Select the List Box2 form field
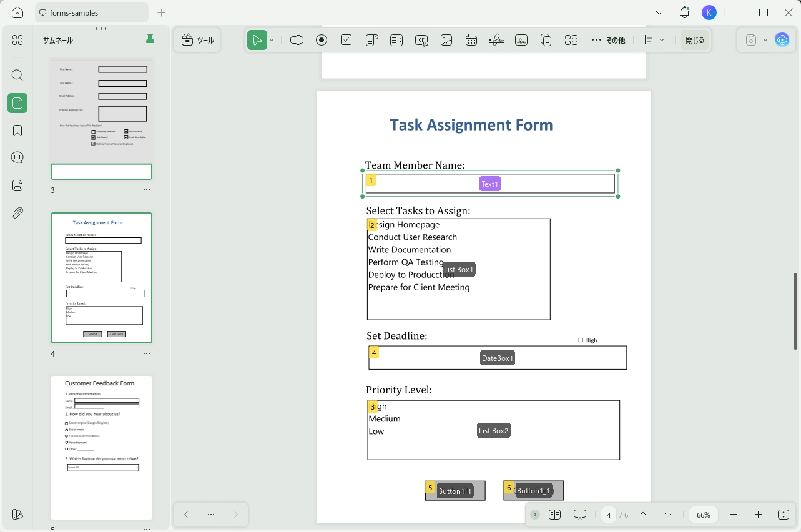The image size is (801, 532). 494,430
